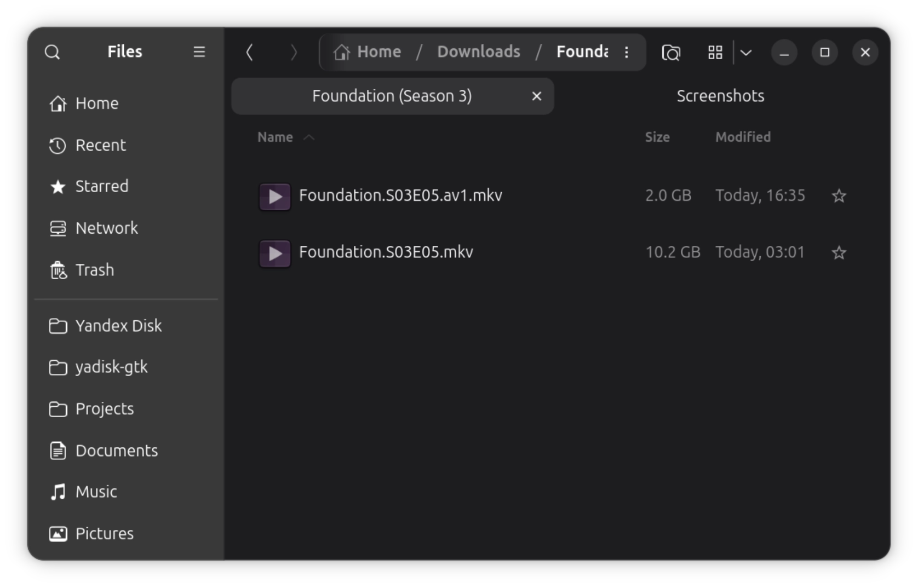The width and height of the screenshot is (918, 588).
Task: Click the Documents page icon
Action: click(58, 451)
